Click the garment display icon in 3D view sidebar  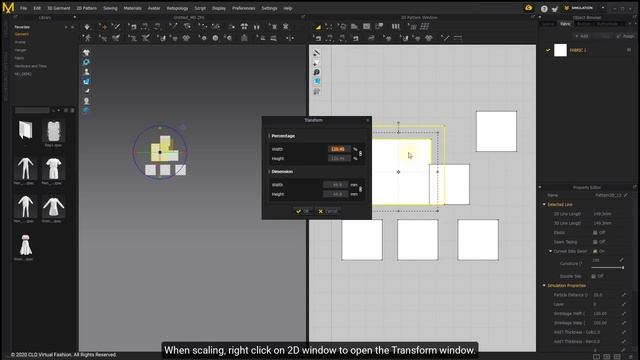[86, 53]
